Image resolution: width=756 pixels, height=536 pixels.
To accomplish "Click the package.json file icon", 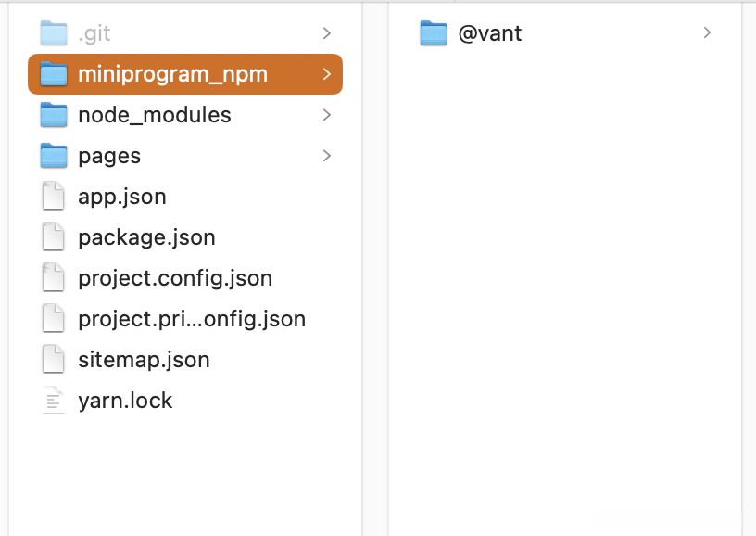I will (55, 237).
